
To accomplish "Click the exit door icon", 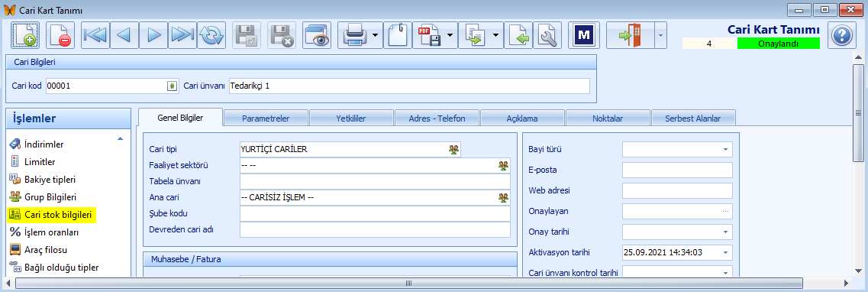I will (630, 35).
